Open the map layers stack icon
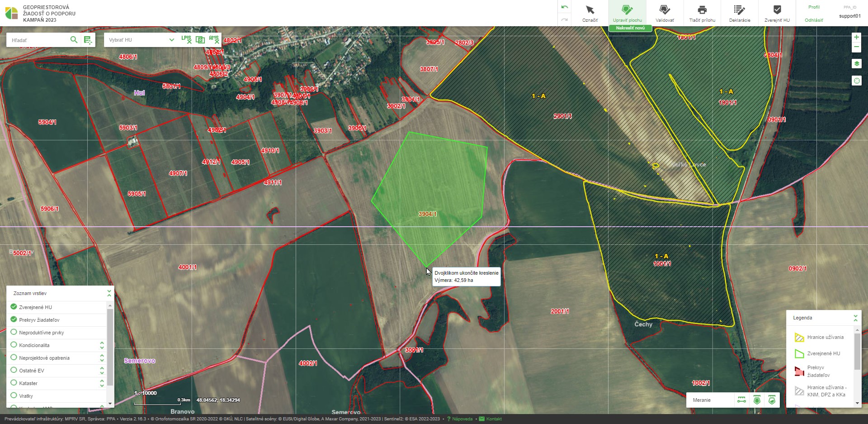868x424 pixels. [x=856, y=64]
